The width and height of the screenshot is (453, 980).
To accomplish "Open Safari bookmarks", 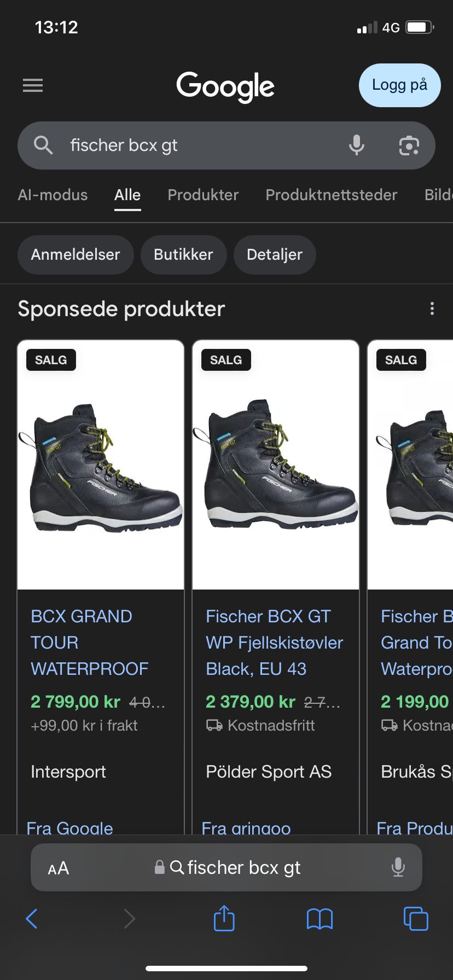I will coord(320,919).
